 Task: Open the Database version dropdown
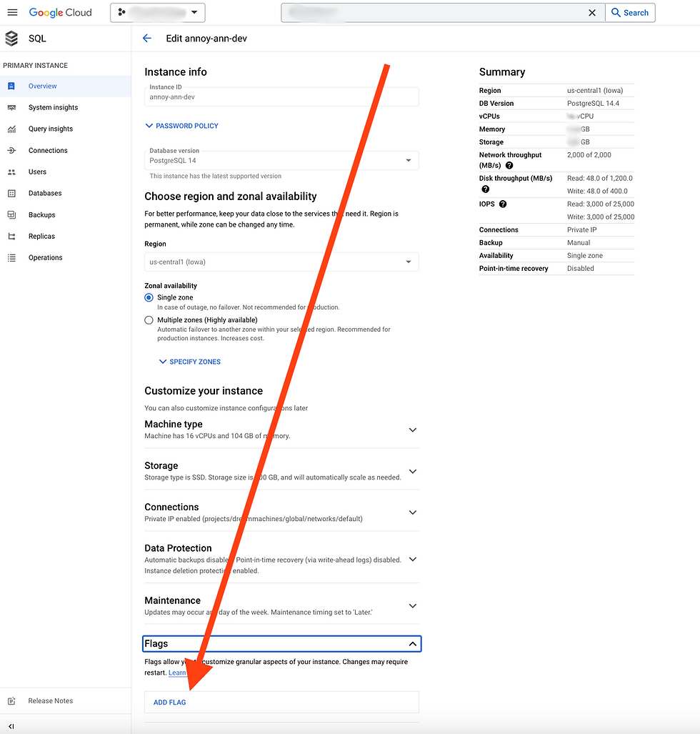pyautogui.click(x=281, y=161)
